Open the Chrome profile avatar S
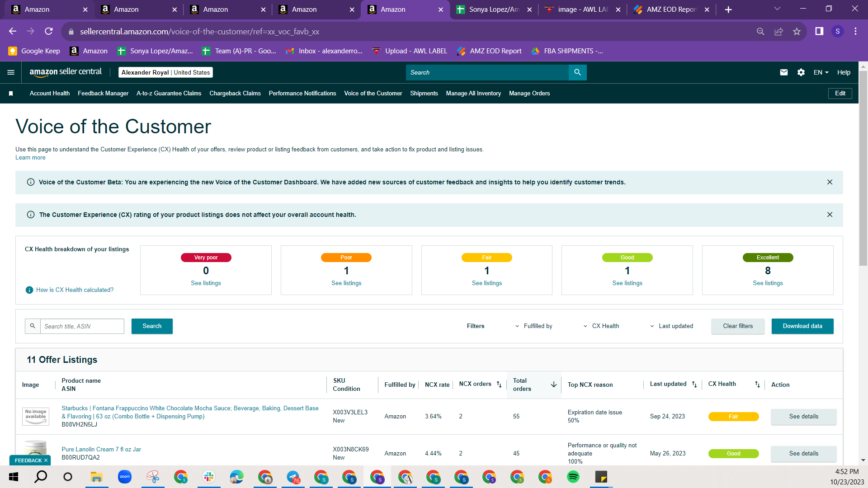868x488 pixels. pos(838,31)
